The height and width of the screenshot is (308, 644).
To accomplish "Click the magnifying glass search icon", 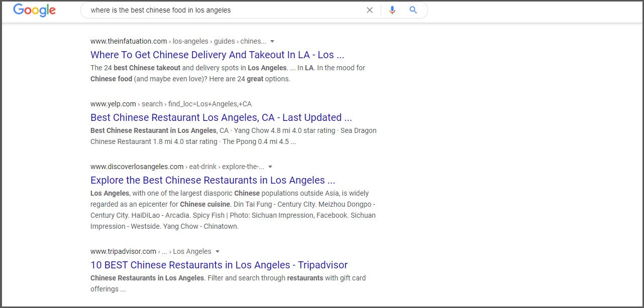I will [413, 10].
